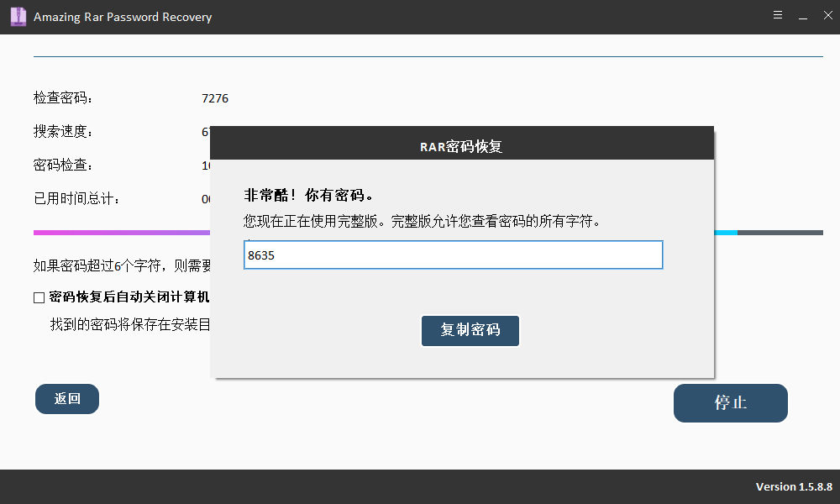Close the Amazing Rar Password Recovery window

click(827, 15)
